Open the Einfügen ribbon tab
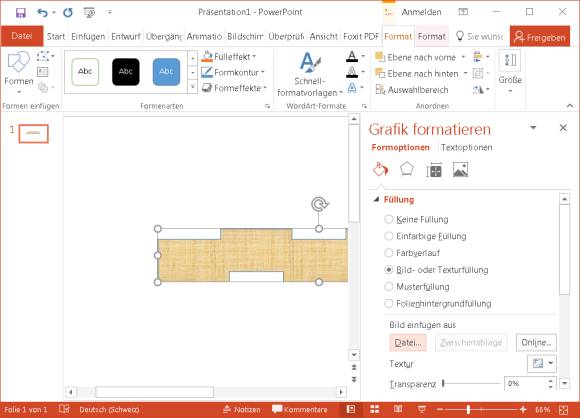 tap(88, 37)
